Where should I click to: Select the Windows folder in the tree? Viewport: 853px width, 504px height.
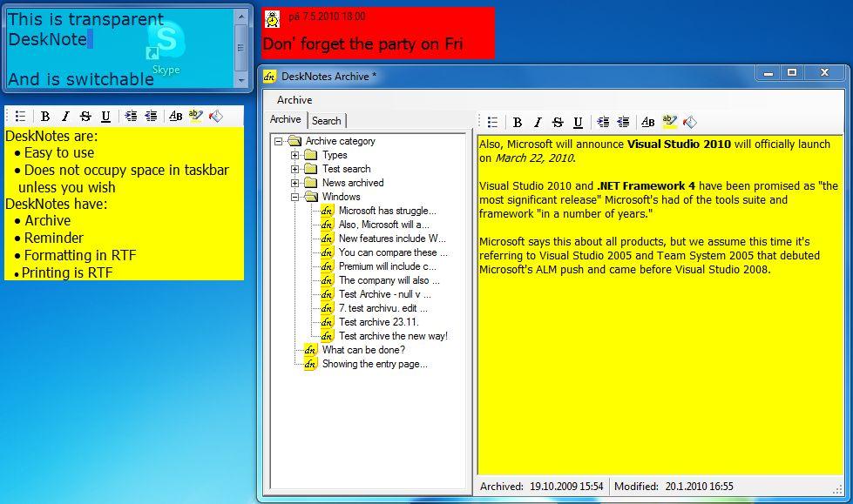[341, 197]
